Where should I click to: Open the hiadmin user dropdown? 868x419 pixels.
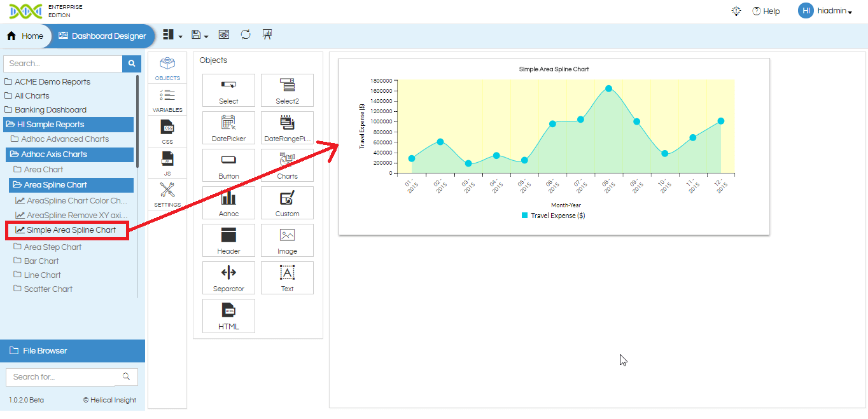(x=835, y=11)
